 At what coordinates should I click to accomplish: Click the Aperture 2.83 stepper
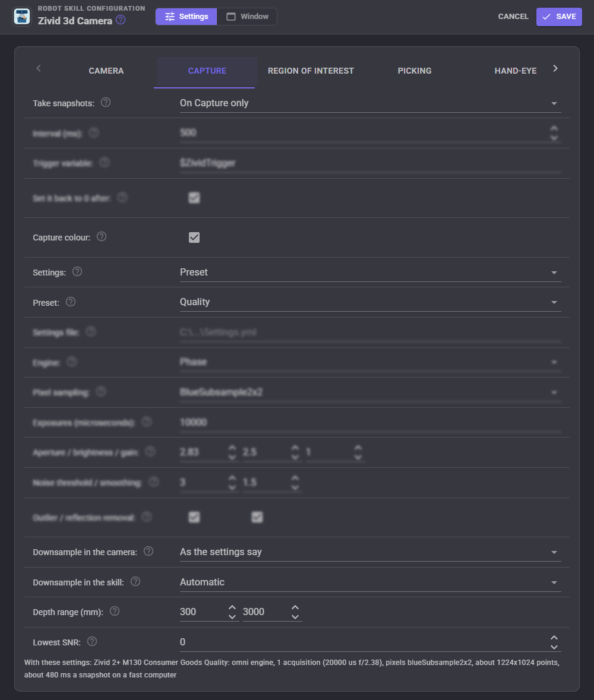(232, 452)
